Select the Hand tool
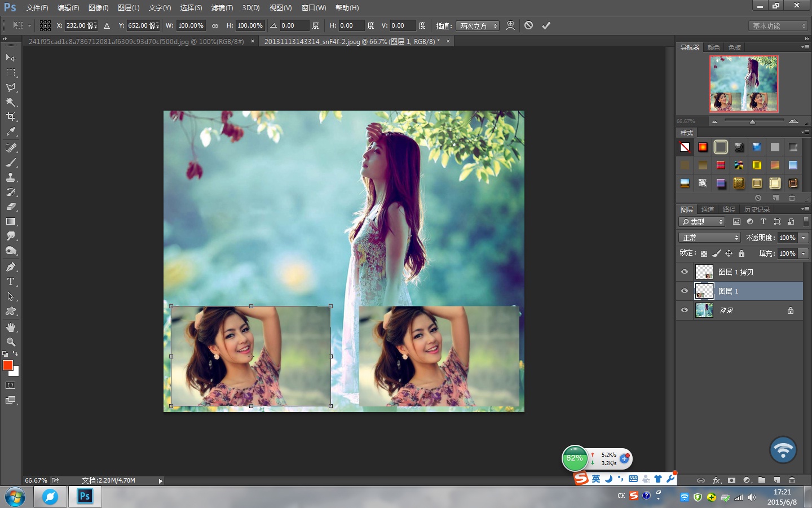 click(x=11, y=327)
